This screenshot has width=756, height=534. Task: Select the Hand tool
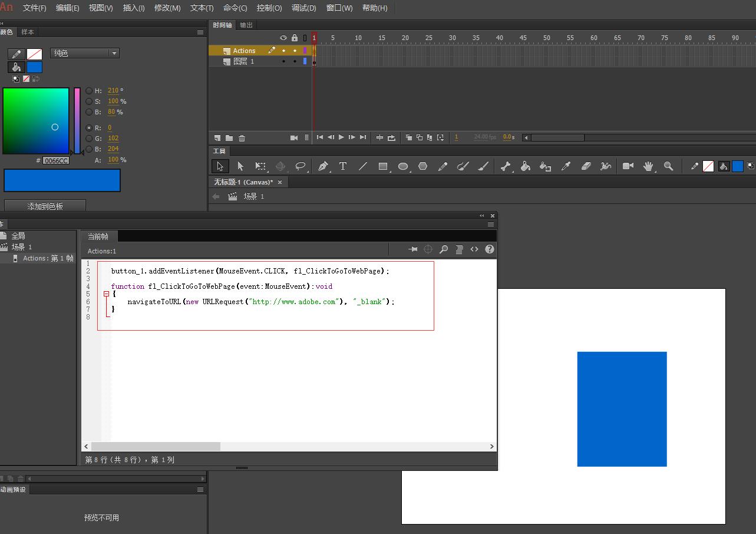click(x=648, y=166)
